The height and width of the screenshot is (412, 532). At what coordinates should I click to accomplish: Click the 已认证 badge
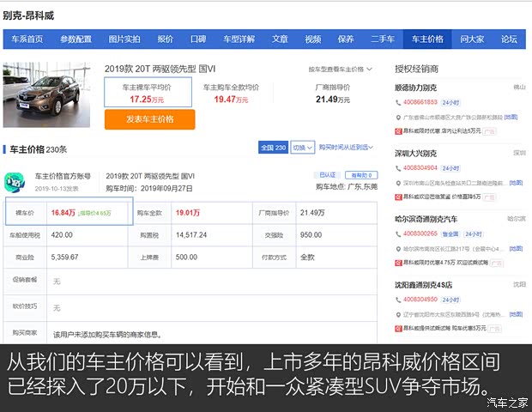point(328,175)
